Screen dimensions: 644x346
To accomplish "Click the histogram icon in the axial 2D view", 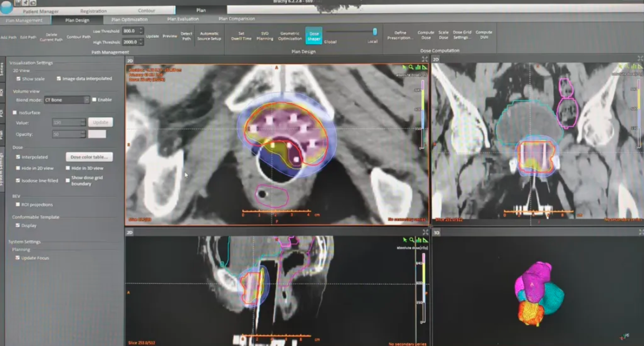I will [x=418, y=67].
